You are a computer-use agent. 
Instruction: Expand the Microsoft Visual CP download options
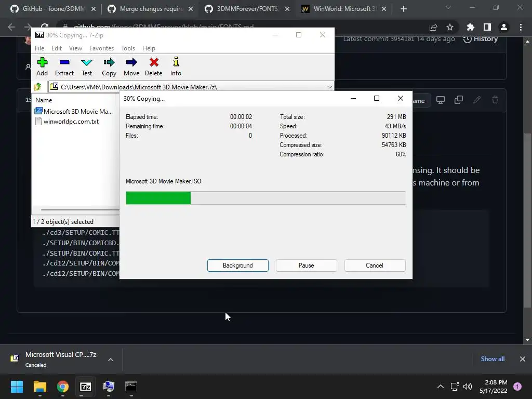coord(111,360)
